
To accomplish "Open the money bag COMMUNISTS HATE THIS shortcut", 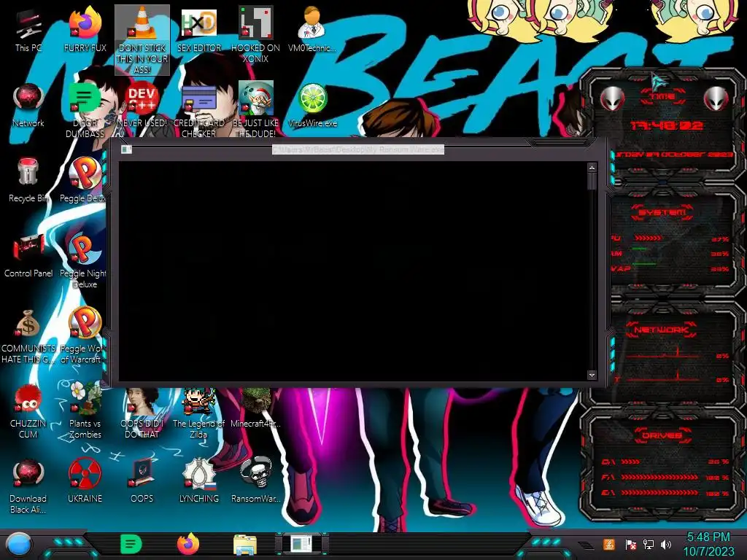I will (28, 336).
